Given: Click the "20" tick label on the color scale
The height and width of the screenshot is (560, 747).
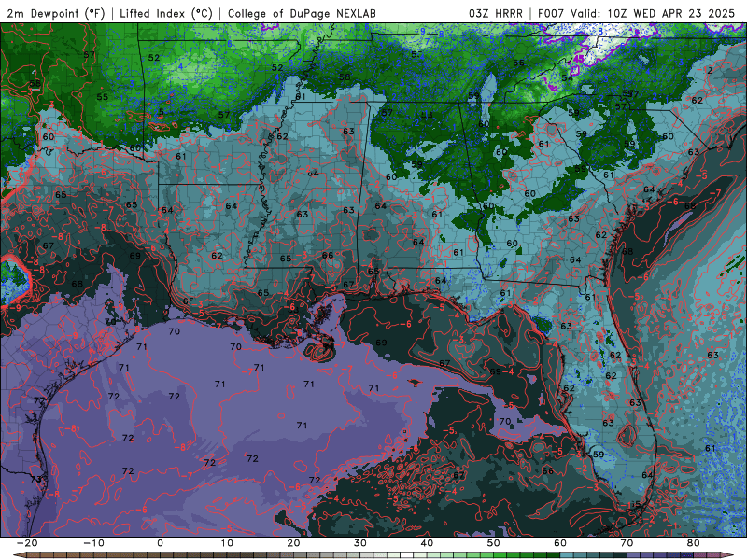Looking at the screenshot, I should 293,543.
